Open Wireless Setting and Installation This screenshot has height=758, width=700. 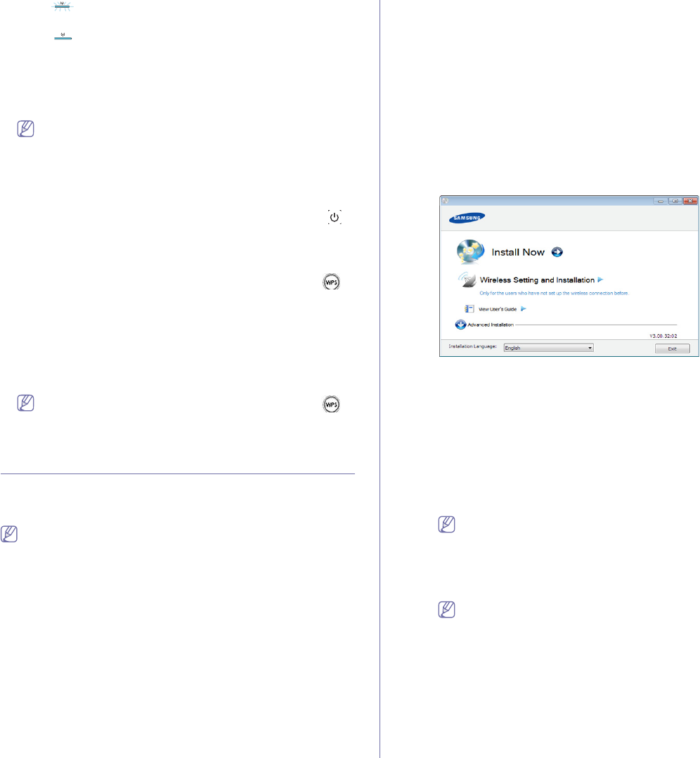click(x=537, y=280)
